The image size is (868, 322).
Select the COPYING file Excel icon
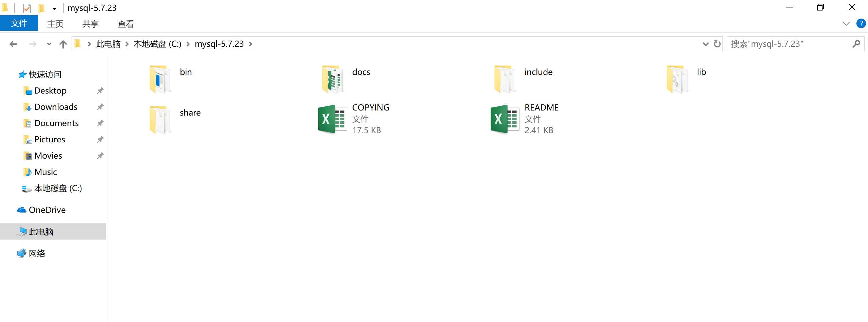coord(332,119)
